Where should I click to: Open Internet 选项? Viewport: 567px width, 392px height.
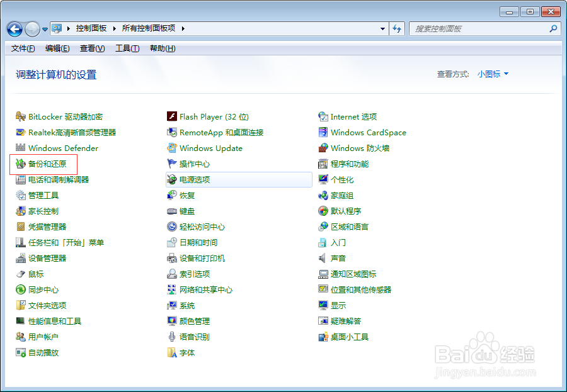(353, 116)
